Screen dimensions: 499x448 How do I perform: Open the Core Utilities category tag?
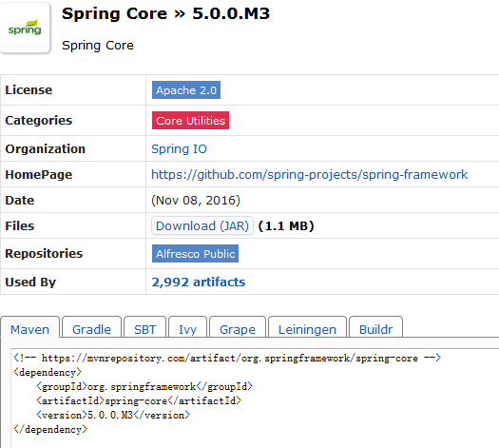click(x=190, y=121)
